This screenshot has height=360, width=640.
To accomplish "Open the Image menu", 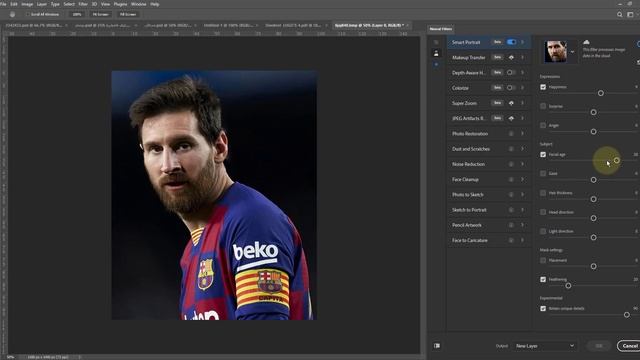I will 27,4.
